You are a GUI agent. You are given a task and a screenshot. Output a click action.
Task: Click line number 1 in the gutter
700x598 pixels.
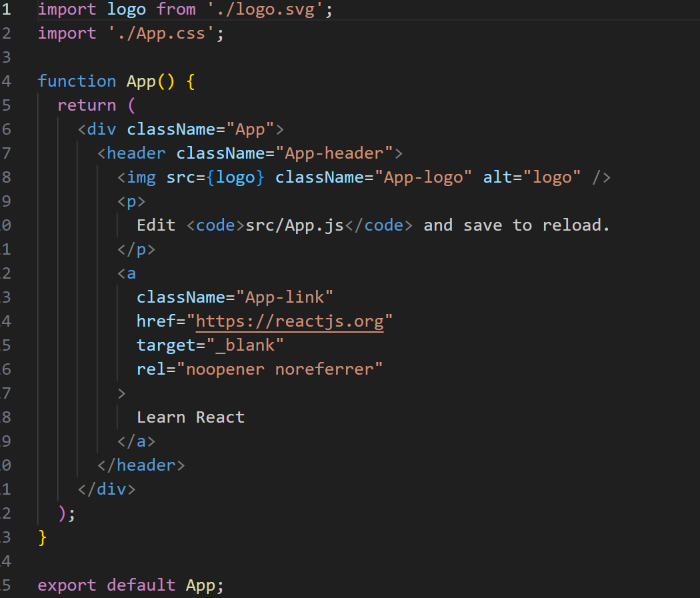(x=6, y=9)
